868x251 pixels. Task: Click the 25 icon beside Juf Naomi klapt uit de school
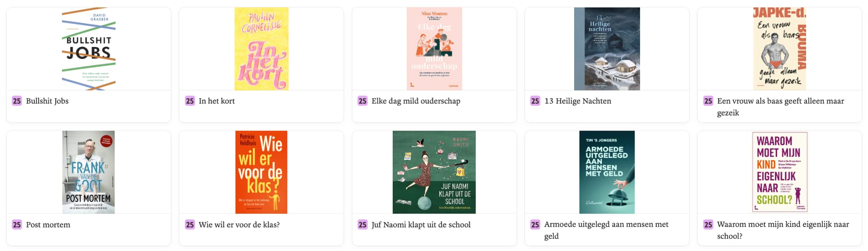pos(363,225)
